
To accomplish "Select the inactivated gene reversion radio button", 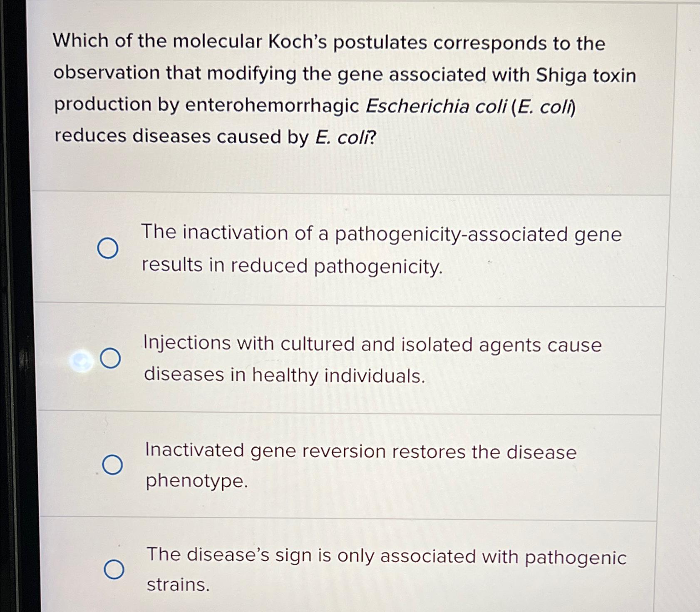I will 112,465.
